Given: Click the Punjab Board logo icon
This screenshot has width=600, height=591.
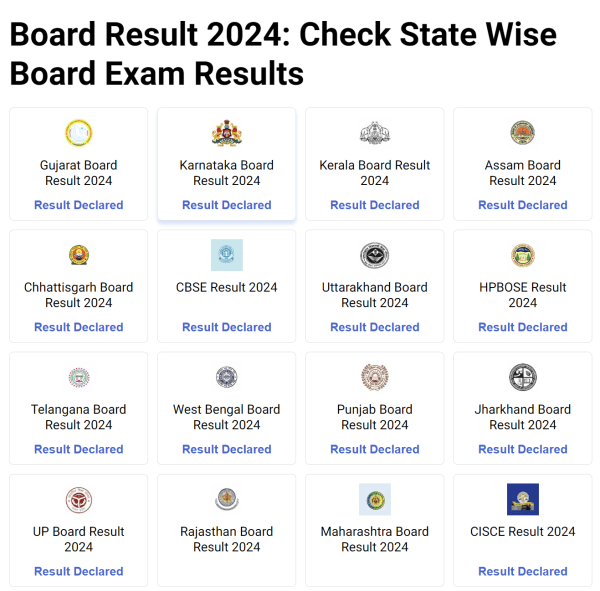Looking at the screenshot, I should point(375,377).
